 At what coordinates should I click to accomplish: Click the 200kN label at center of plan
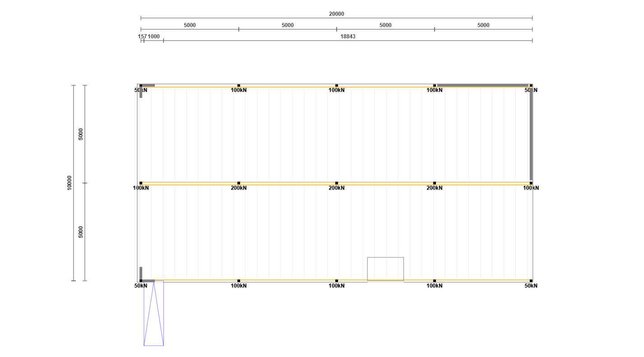336,188
